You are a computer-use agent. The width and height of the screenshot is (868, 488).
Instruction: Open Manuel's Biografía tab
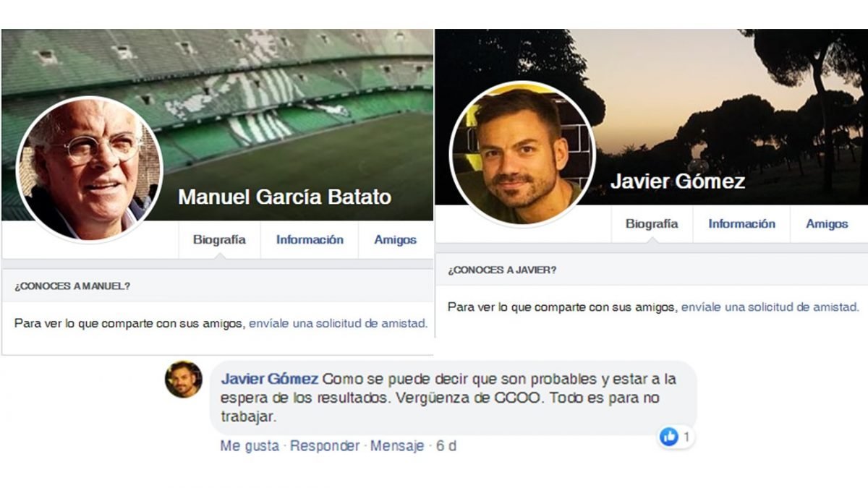point(219,240)
